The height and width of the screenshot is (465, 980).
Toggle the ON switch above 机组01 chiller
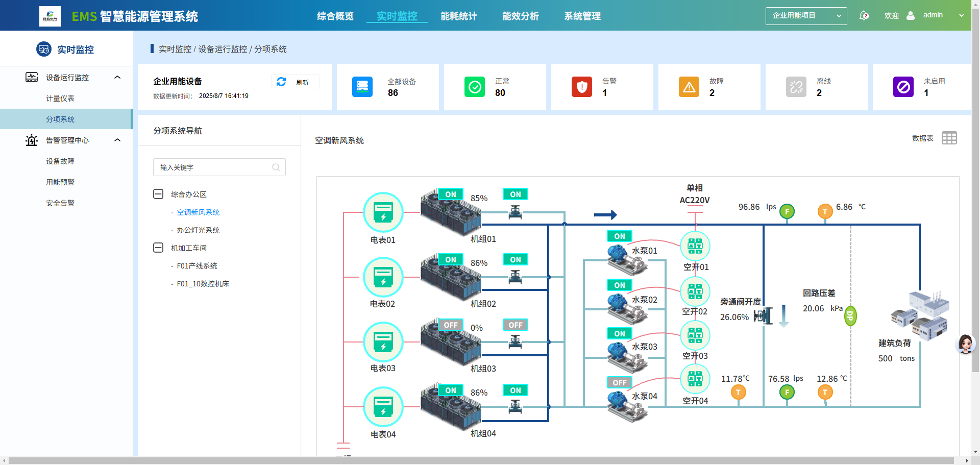pos(451,194)
